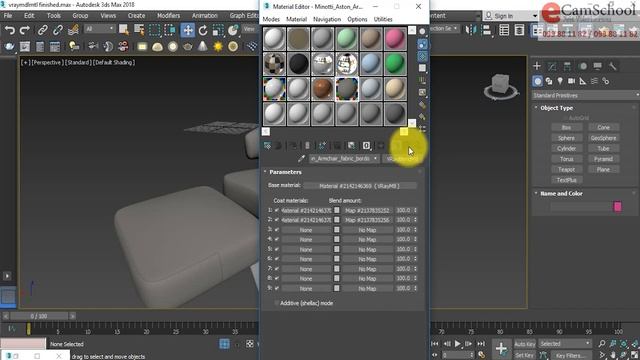
Task: Open the Utilities panel wrench tab
Action: pos(613,66)
